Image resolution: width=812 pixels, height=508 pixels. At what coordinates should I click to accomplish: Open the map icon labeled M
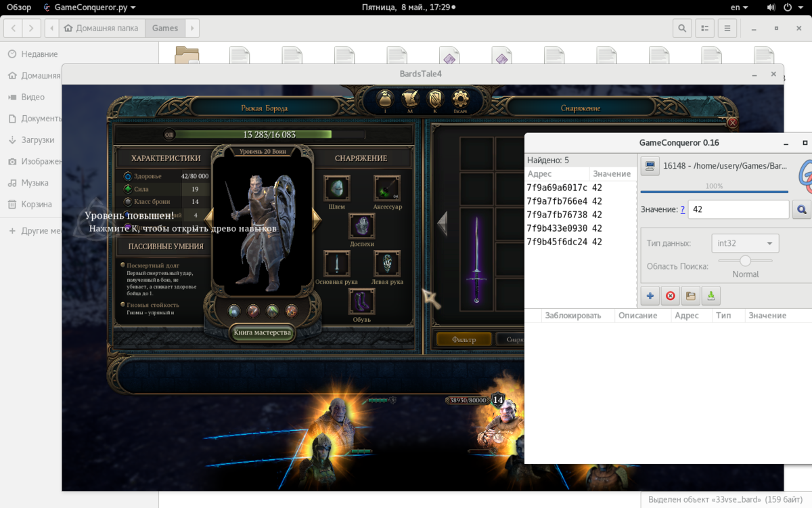[x=410, y=100]
